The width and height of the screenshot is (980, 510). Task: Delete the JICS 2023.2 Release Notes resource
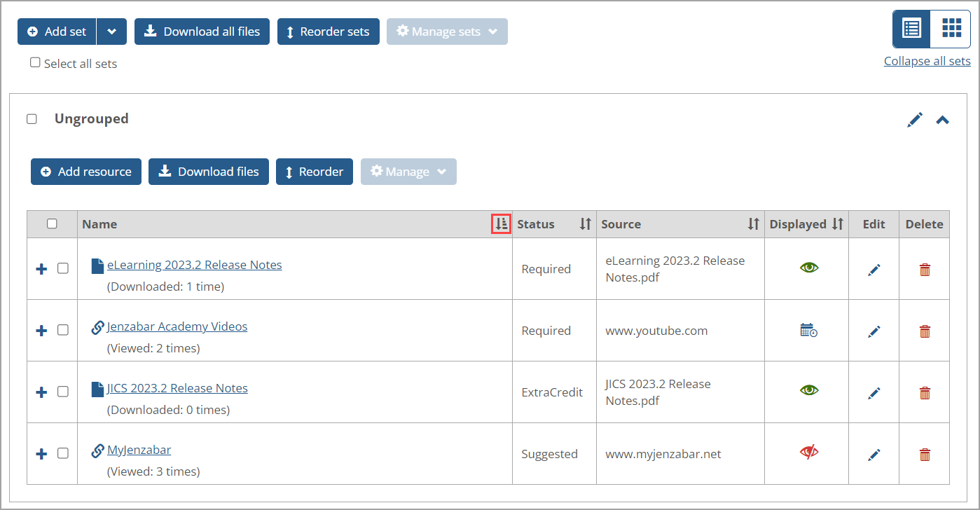tap(925, 392)
